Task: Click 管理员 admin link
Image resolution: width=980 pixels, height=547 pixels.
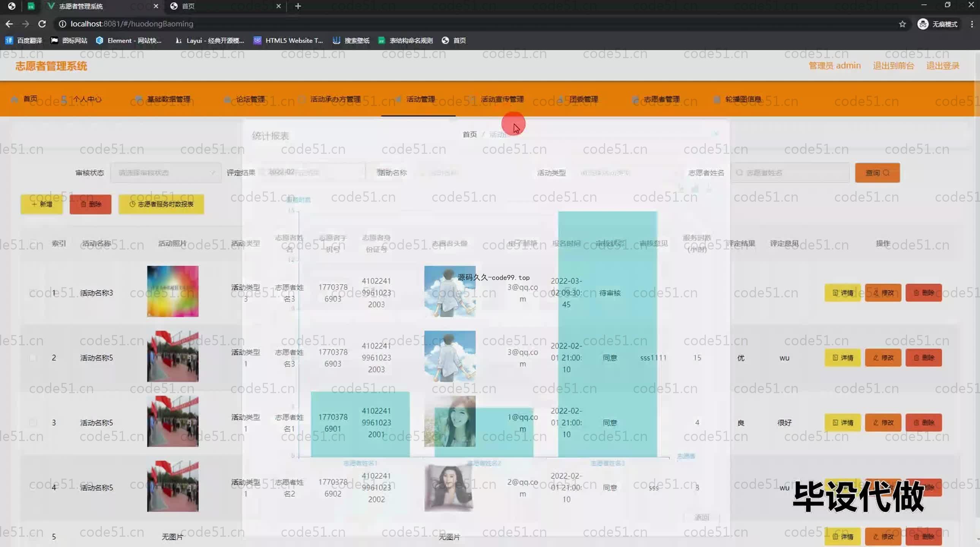Action: (x=834, y=65)
